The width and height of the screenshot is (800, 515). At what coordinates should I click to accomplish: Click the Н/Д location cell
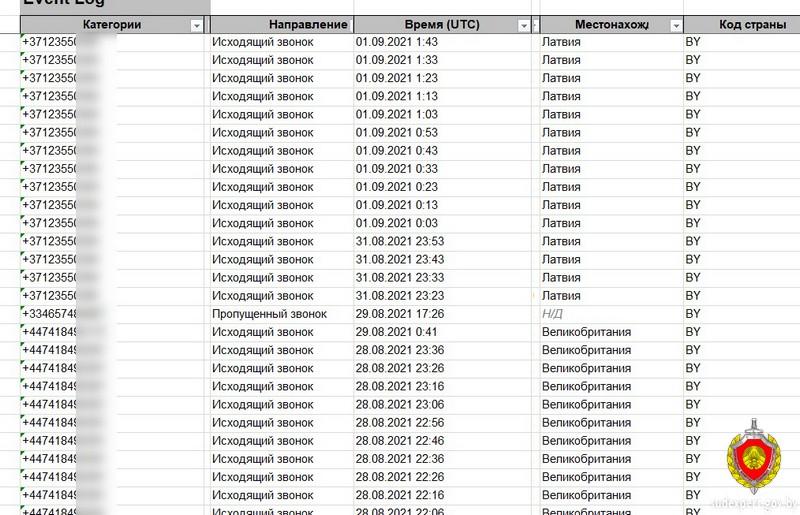[553, 314]
